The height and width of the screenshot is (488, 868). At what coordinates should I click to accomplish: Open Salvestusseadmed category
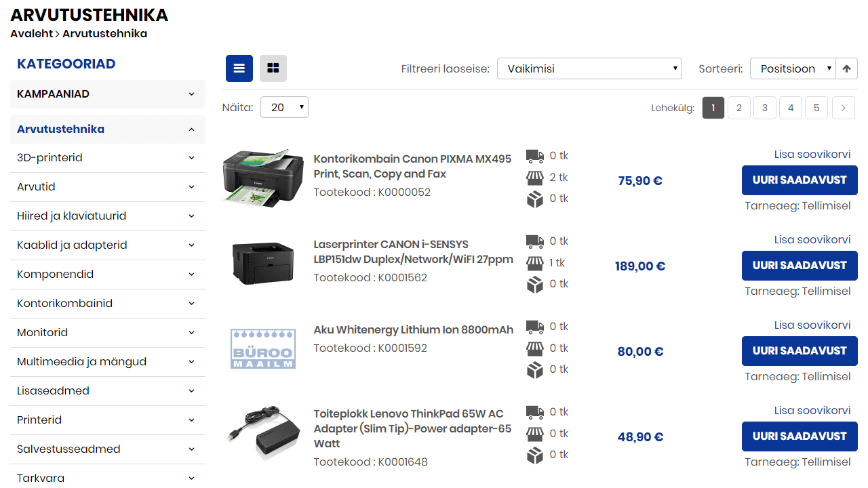[68, 449]
